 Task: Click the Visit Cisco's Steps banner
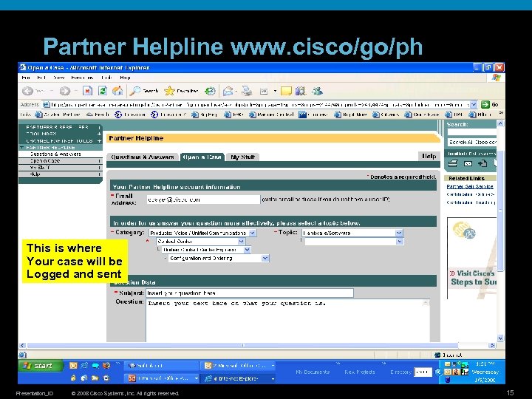474,278
